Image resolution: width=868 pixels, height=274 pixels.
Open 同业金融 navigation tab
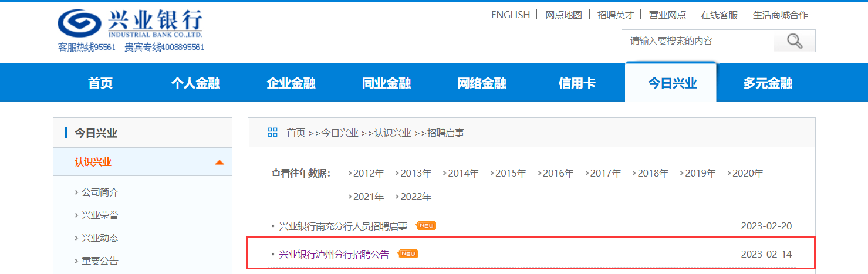pos(386,83)
